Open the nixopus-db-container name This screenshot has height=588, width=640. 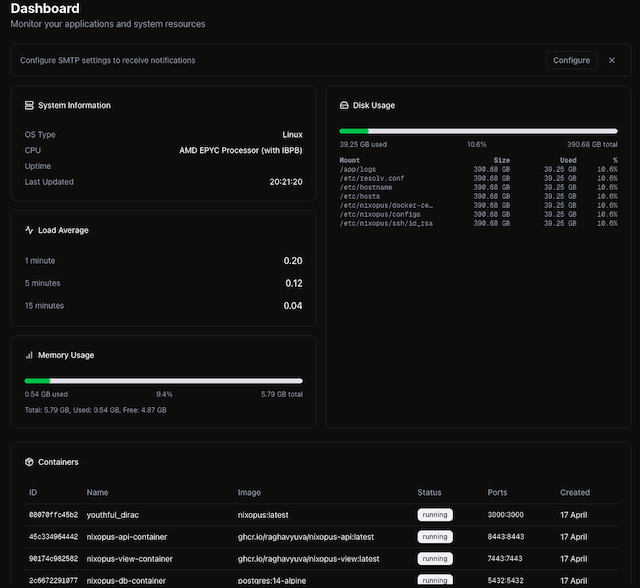[126, 580]
